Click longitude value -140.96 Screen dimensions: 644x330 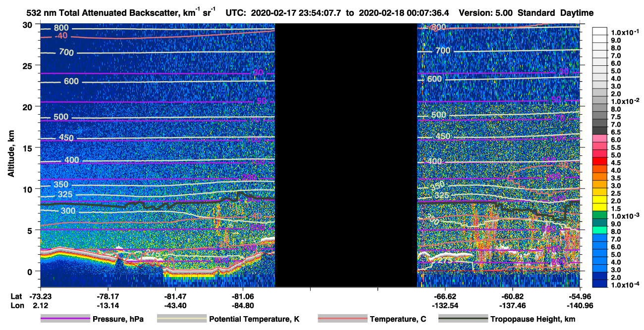(x=579, y=305)
